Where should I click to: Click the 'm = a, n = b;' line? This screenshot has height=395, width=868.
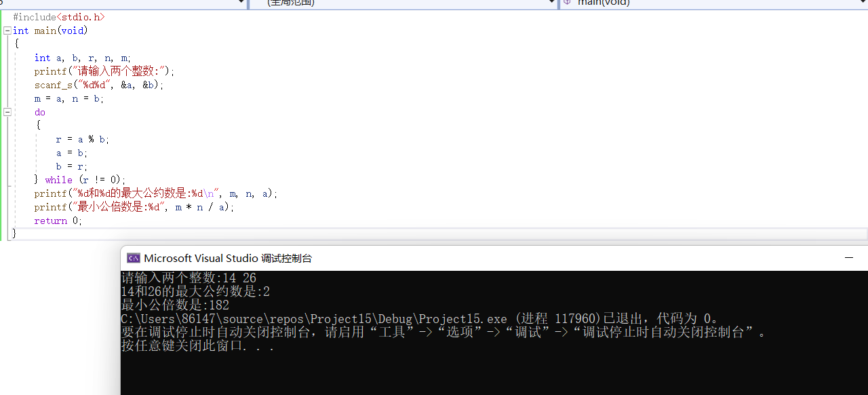(x=69, y=98)
